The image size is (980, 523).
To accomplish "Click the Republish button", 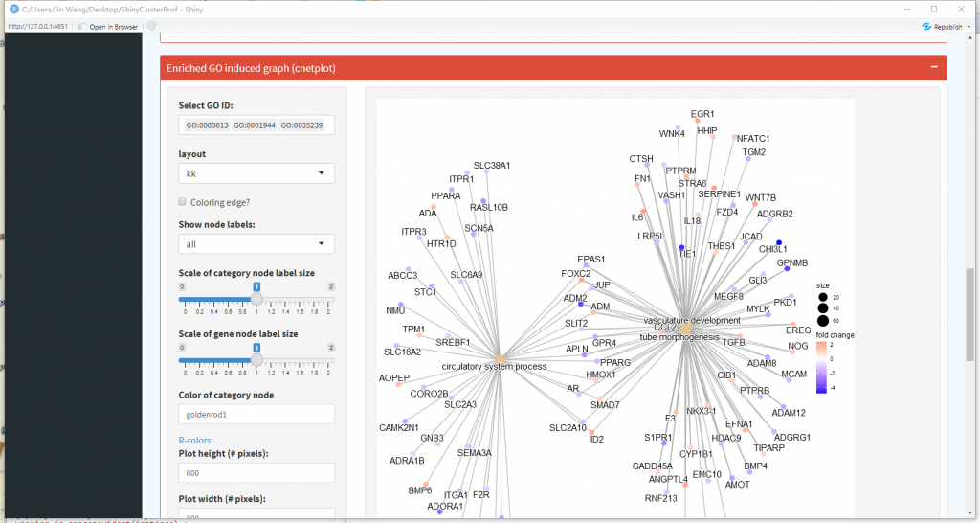I will click(x=943, y=26).
